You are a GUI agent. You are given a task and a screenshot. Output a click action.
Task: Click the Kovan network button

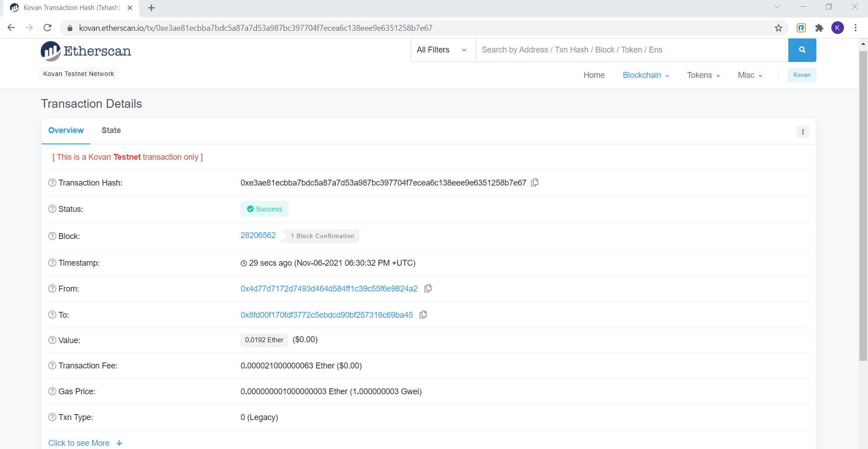[x=801, y=75]
